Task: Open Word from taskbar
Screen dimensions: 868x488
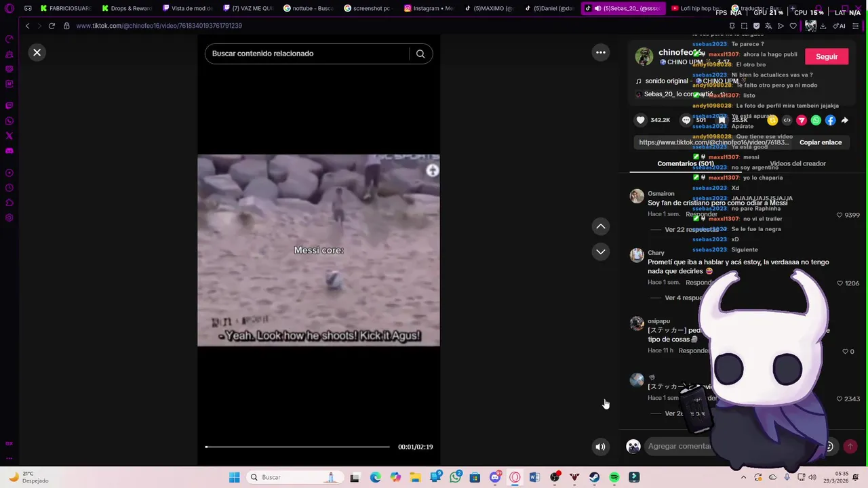Action: tap(534, 477)
